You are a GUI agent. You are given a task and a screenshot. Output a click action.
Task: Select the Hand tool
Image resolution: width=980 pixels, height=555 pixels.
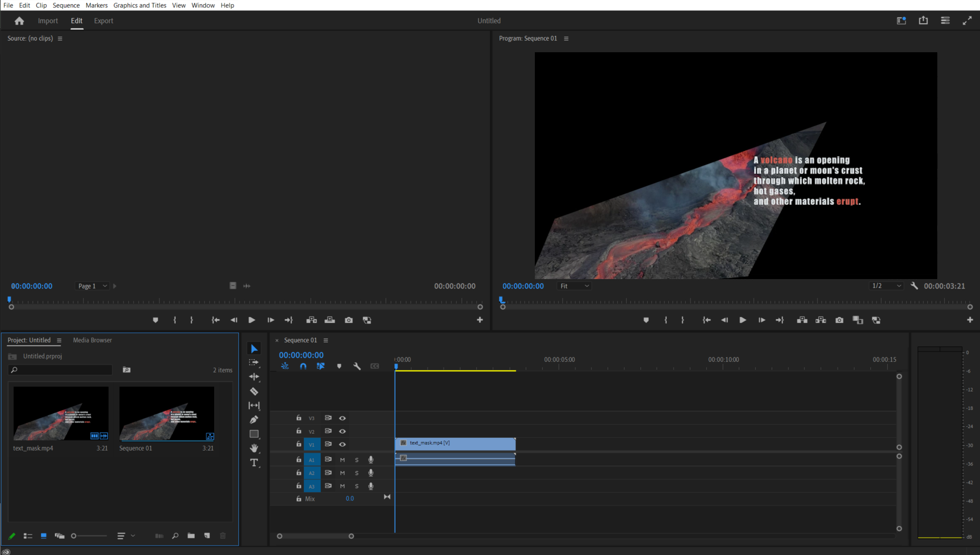point(254,448)
